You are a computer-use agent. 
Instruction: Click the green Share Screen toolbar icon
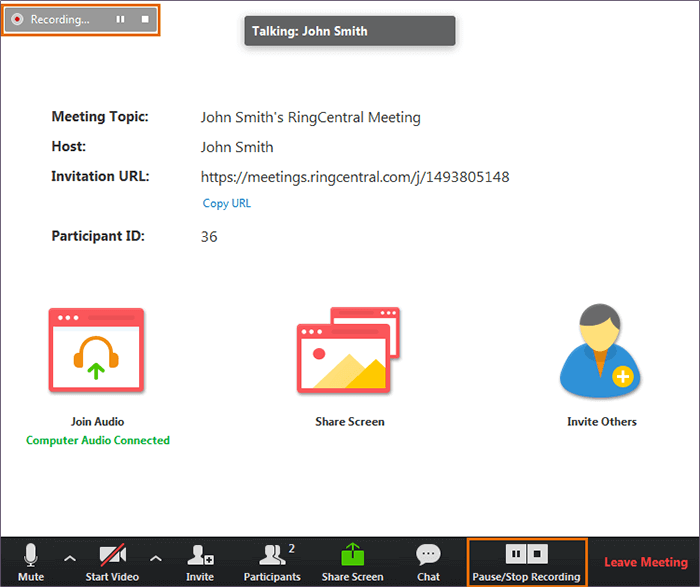(352, 555)
